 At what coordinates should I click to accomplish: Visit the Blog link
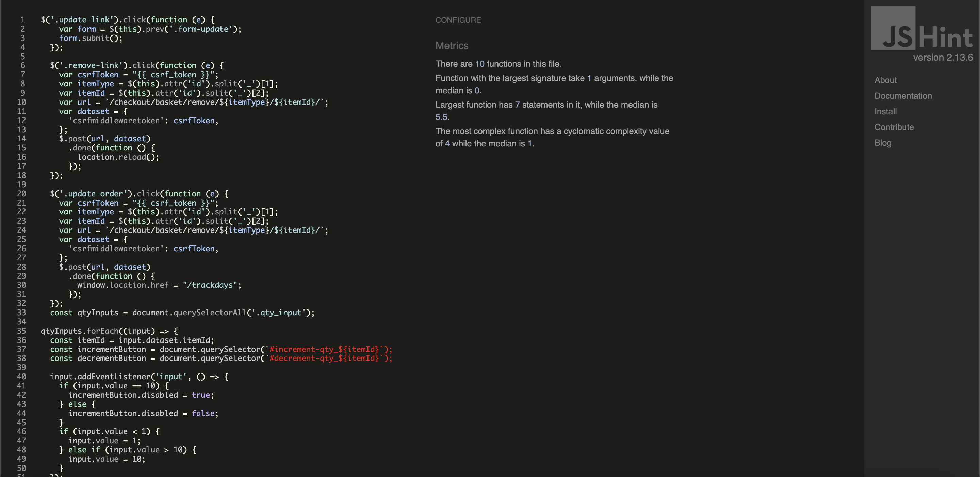coord(883,142)
